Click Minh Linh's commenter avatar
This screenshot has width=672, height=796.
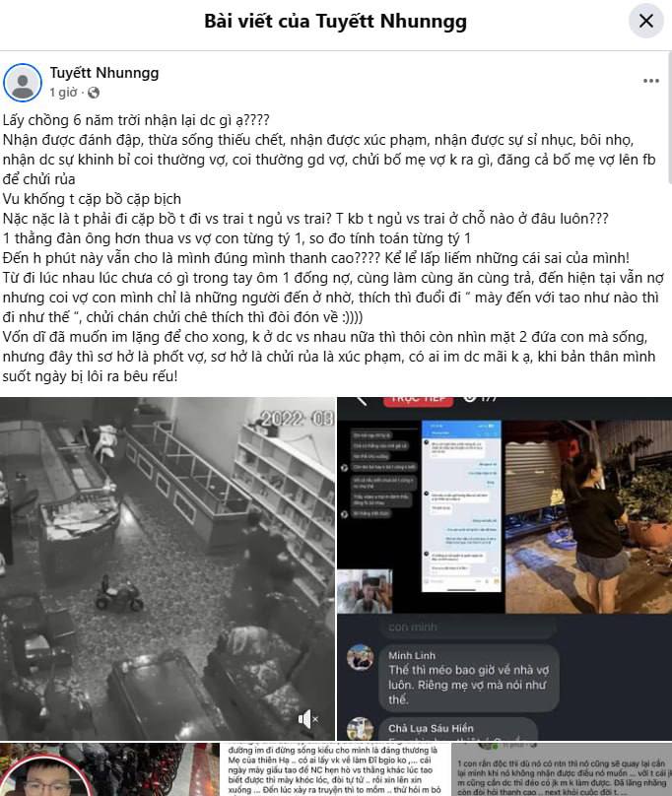click(x=360, y=658)
